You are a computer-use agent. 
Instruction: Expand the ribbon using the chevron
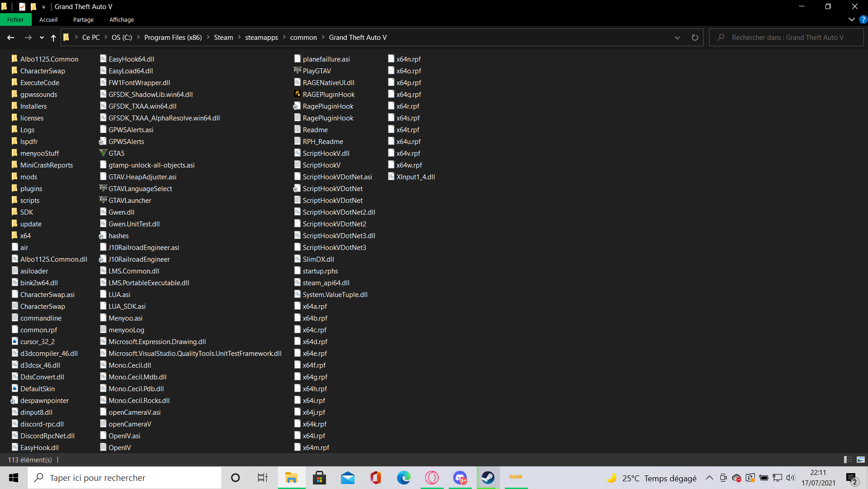click(x=851, y=19)
